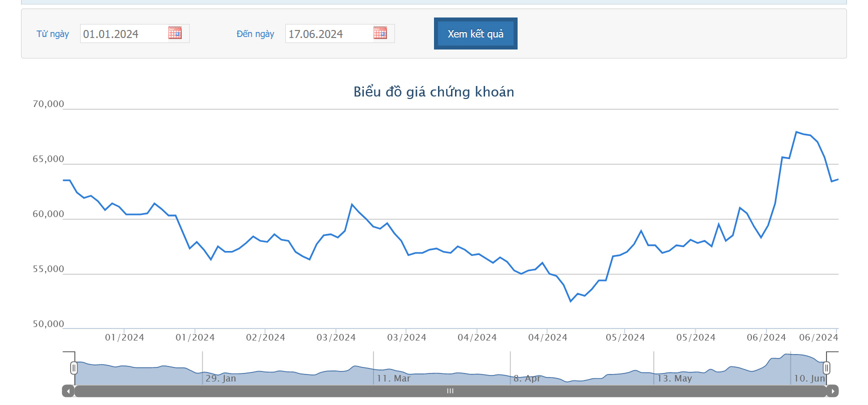Click the scrollbar right arrow button
868x405 pixels.
point(832,391)
